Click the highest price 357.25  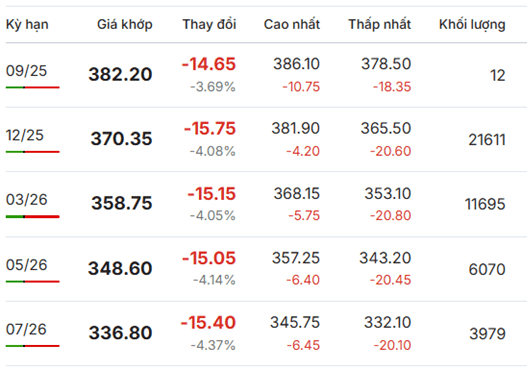tap(296, 258)
